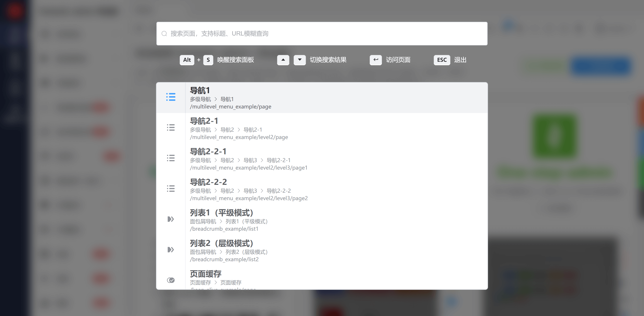Focus the 搜索页面 search input field
The image size is (644, 316).
pos(325,34)
